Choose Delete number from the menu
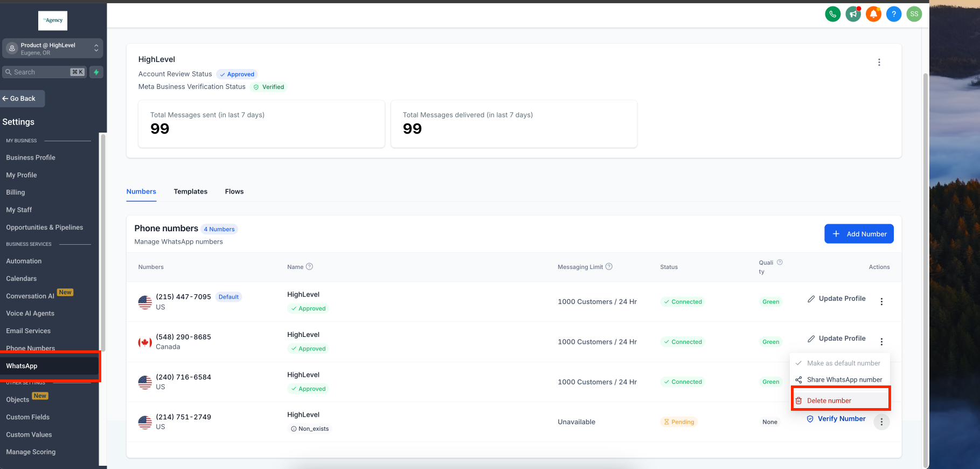The image size is (980, 469). (840, 401)
